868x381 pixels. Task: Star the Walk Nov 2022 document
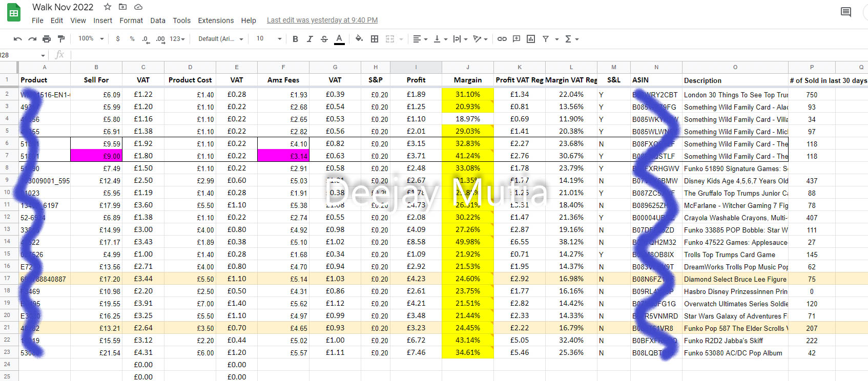tap(108, 7)
